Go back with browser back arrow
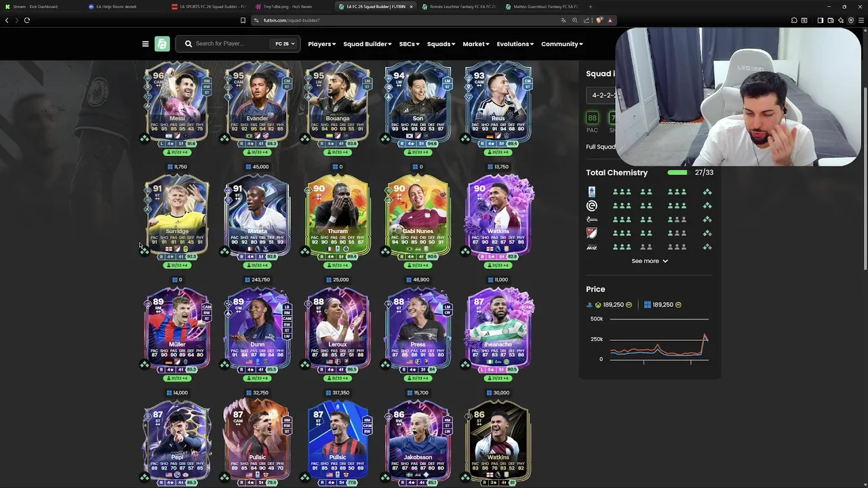868x488 pixels. 7,20
